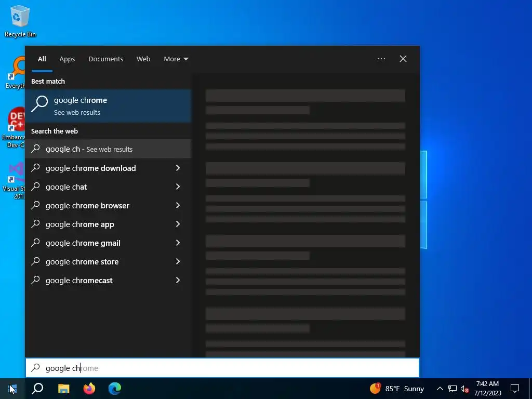Click the search icon beside 'google chrome app'
The width and height of the screenshot is (532, 399).
[36, 224]
